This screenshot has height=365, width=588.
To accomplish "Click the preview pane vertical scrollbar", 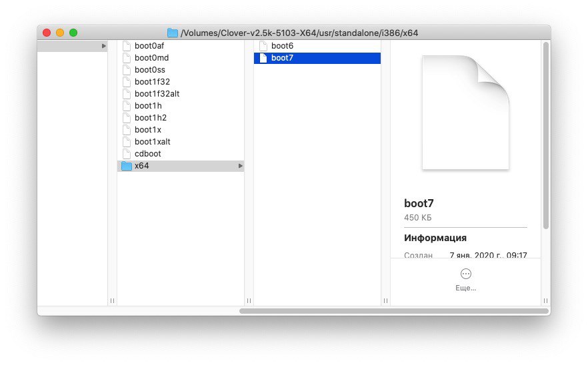I will 546,135.
